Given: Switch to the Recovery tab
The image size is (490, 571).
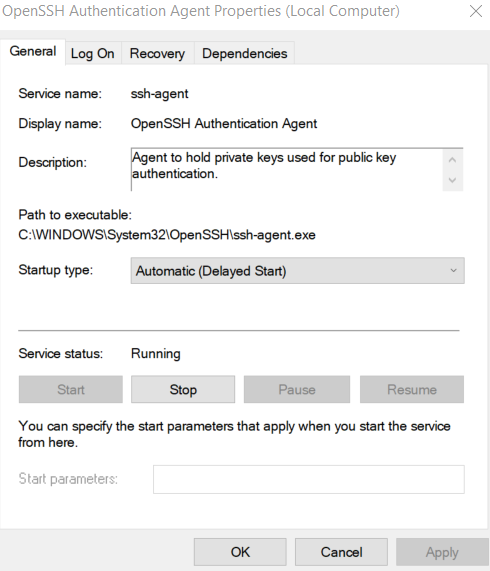Looking at the screenshot, I should tap(157, 54).
